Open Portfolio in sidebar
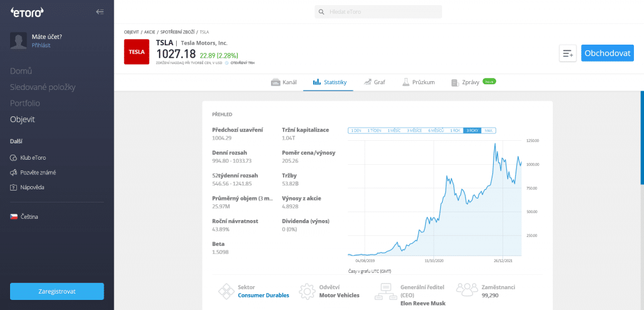The width and height of the screenshot is (644, 310). [x=25, y=104]
